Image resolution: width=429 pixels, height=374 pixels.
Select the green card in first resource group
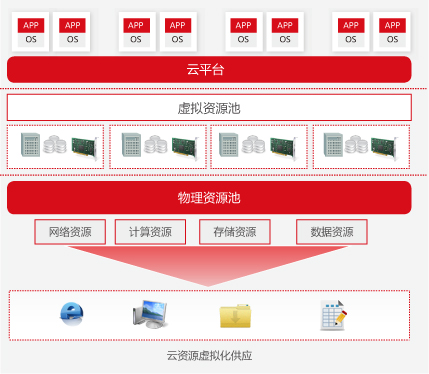85,148
